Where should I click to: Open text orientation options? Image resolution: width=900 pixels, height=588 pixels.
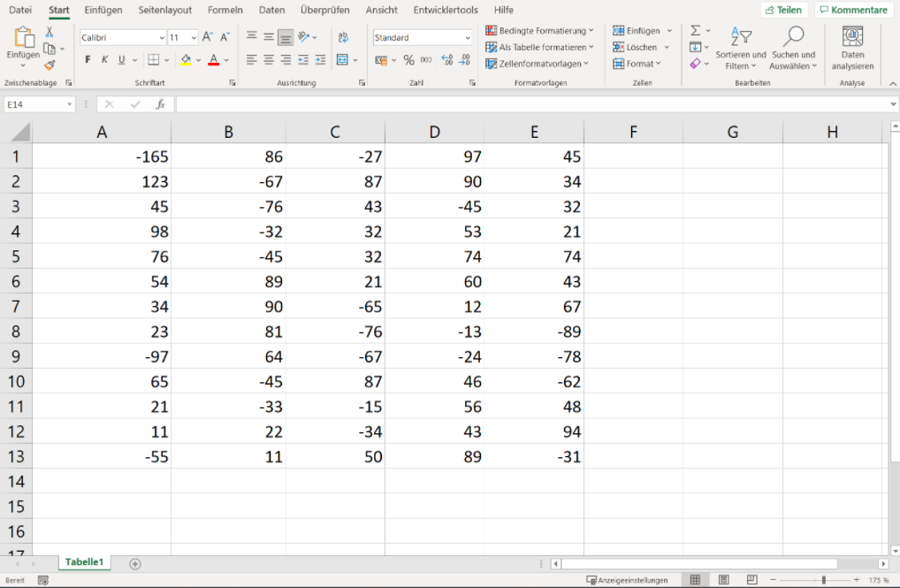(x=304, y=37)
